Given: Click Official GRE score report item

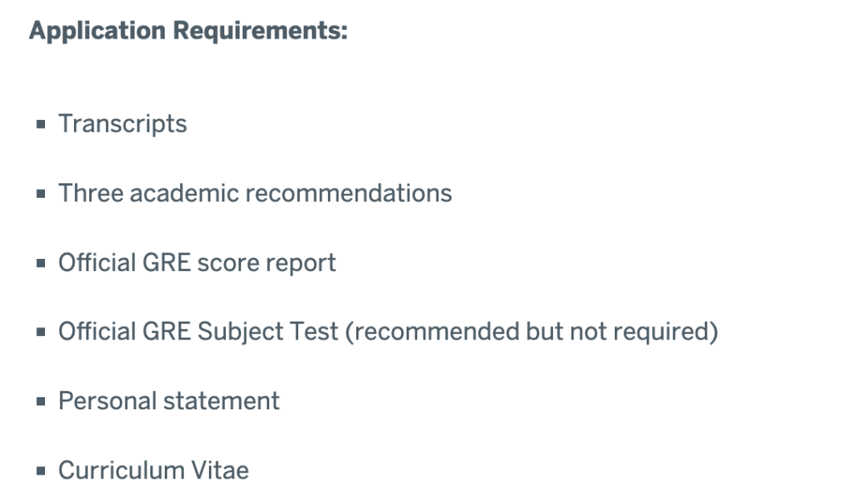Looking at the screenshot, I should [x=197, y=263].
